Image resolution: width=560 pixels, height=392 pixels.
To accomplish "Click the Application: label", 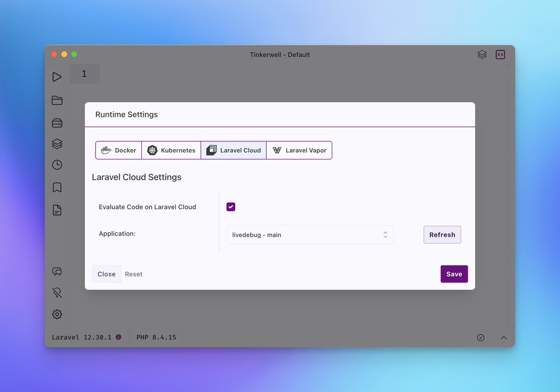I will click(117, 234).
